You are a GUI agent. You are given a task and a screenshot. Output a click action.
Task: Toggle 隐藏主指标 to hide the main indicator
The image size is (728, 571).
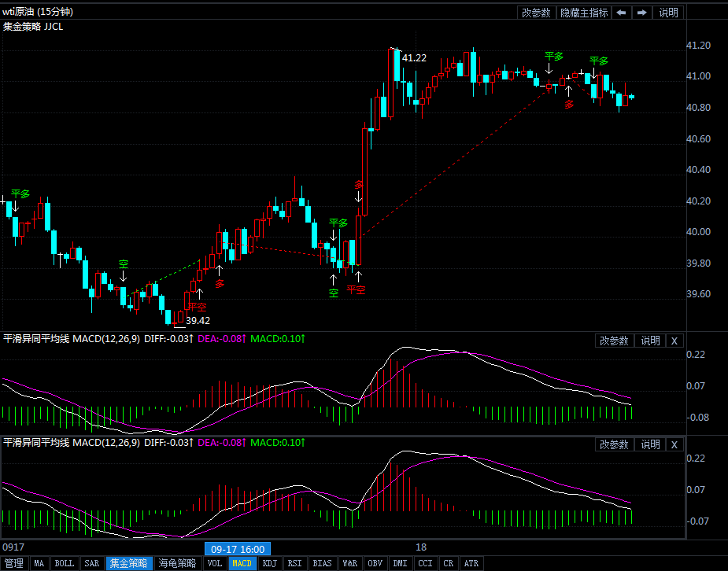tap(583, 13)
